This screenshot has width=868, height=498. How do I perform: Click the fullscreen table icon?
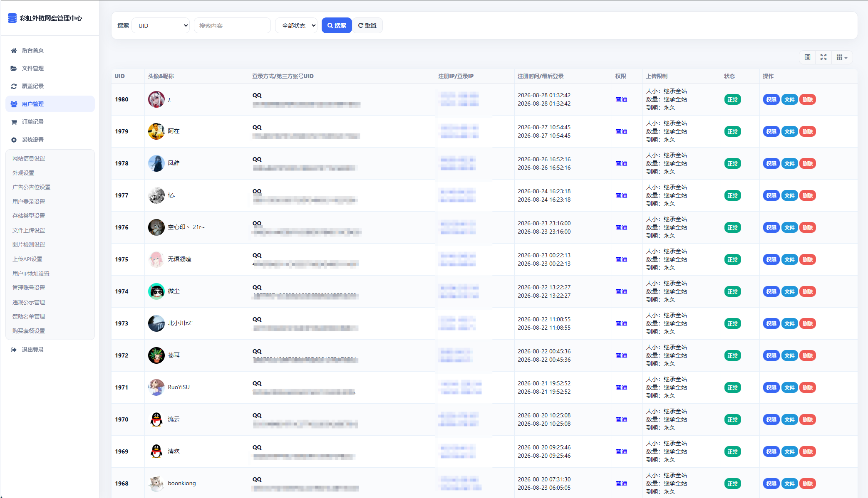pyautogui.click(x=823, y=57)
